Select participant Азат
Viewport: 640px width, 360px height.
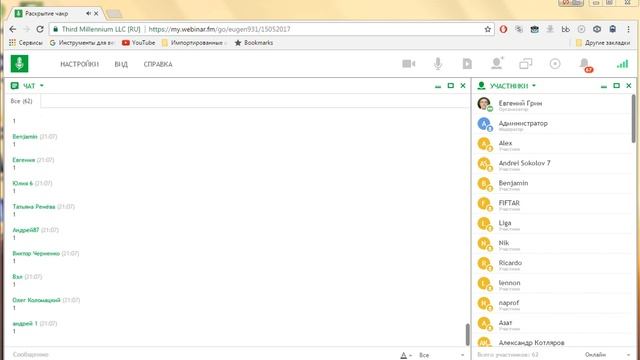(551, 324)
